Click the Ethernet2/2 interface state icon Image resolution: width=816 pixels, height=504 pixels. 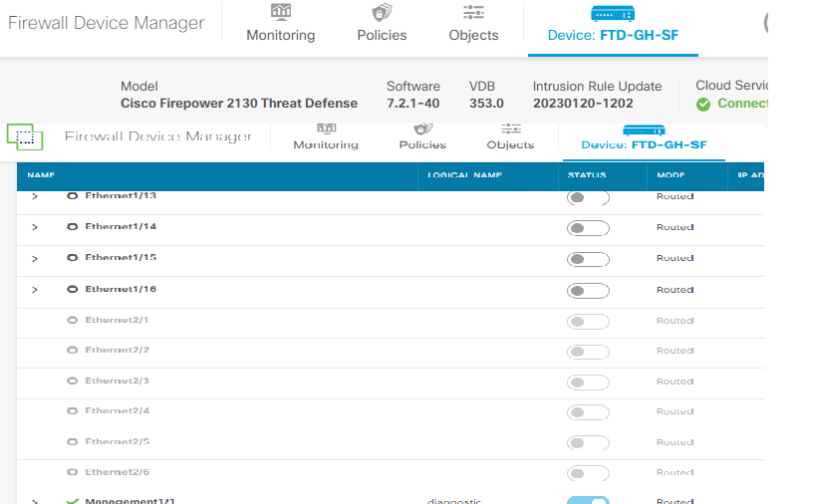click(x=73, y=350)
